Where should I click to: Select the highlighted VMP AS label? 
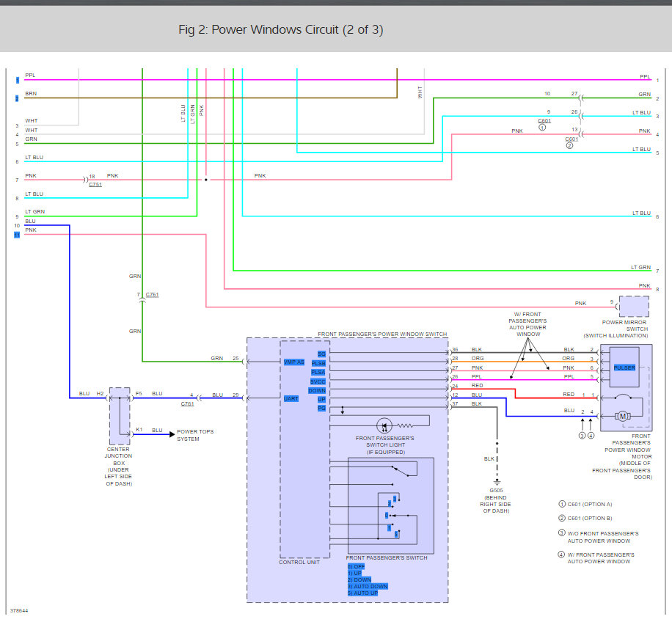(x=294, y=362)
